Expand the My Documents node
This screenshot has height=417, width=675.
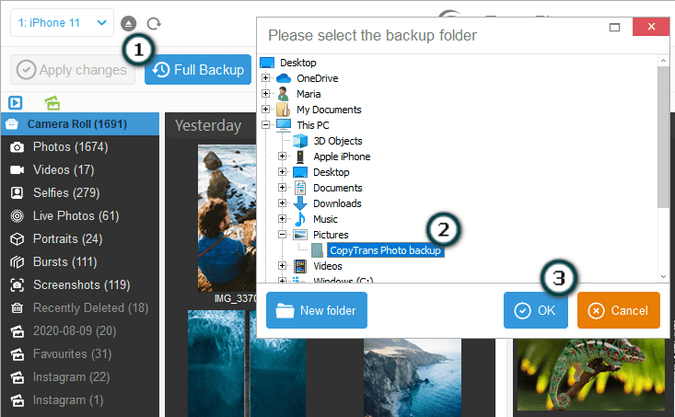click(x=266, y=109)
